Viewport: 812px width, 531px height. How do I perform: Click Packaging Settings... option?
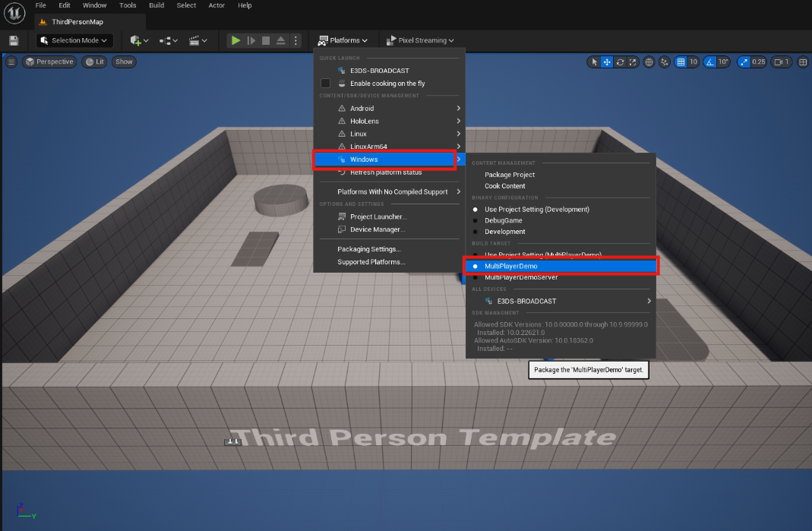(368, 249)
